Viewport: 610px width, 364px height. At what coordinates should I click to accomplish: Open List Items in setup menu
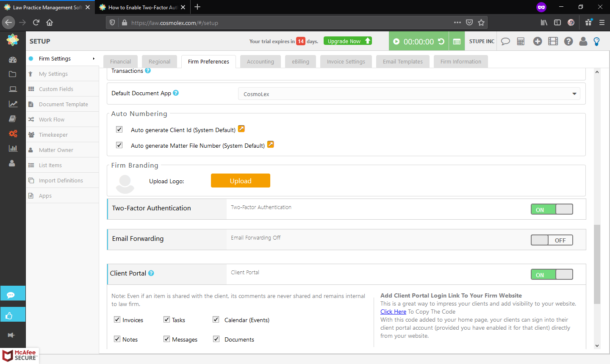coord(62,165)
